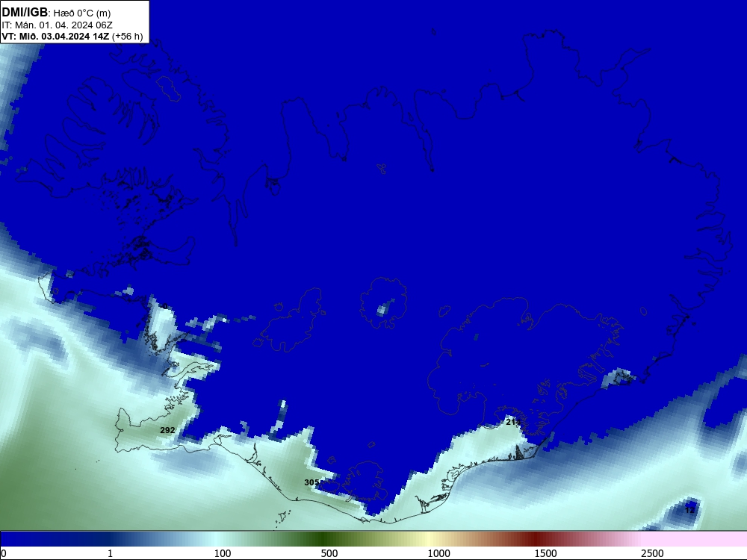The image size is (747, 560).
Task: Click the map value label 214
Action: coord(513,422)
